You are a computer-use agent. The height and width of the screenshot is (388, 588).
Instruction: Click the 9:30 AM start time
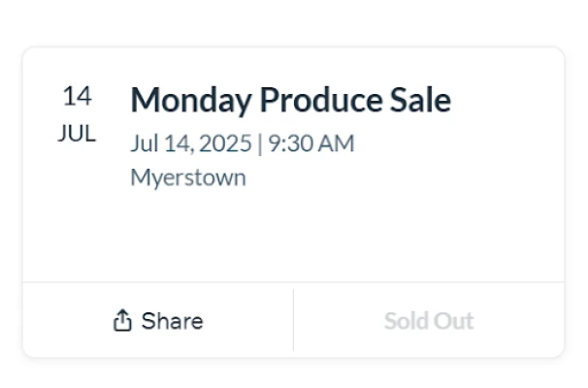310,144
